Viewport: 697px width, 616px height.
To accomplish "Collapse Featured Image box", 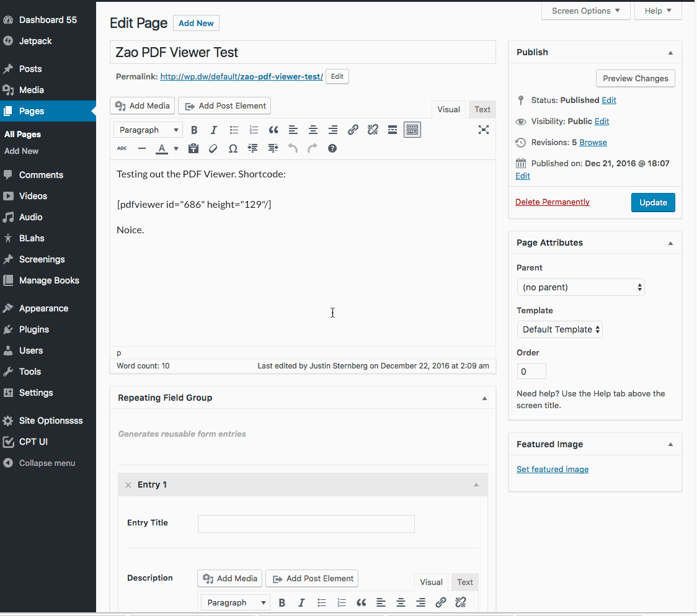I will (670, 444).
